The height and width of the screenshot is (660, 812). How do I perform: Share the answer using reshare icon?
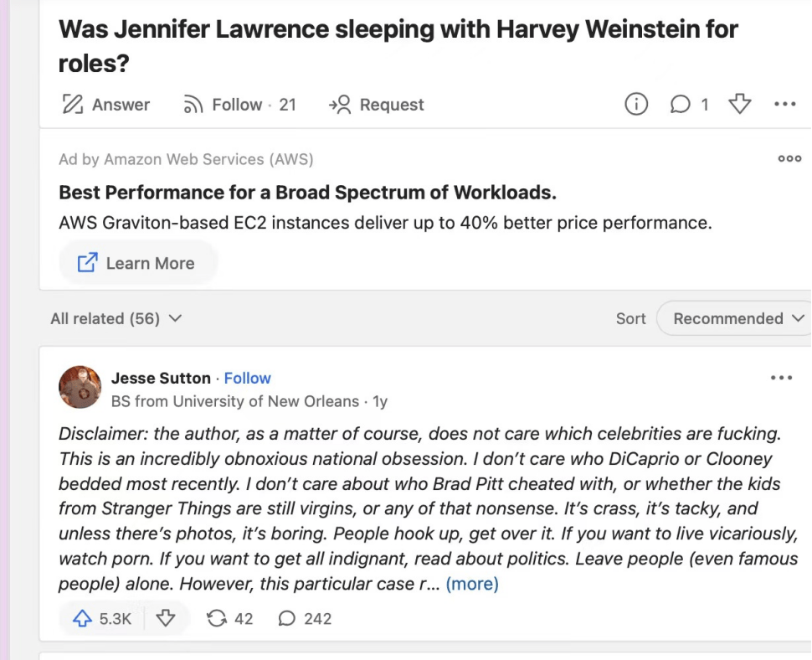click(217, 619)
